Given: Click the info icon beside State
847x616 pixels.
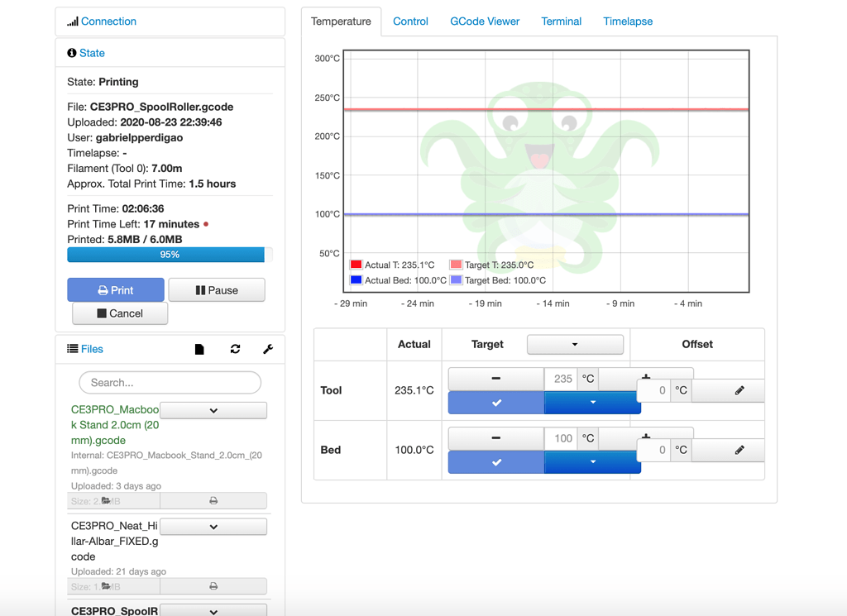Looking at the screenshot, I should point(70,52).
